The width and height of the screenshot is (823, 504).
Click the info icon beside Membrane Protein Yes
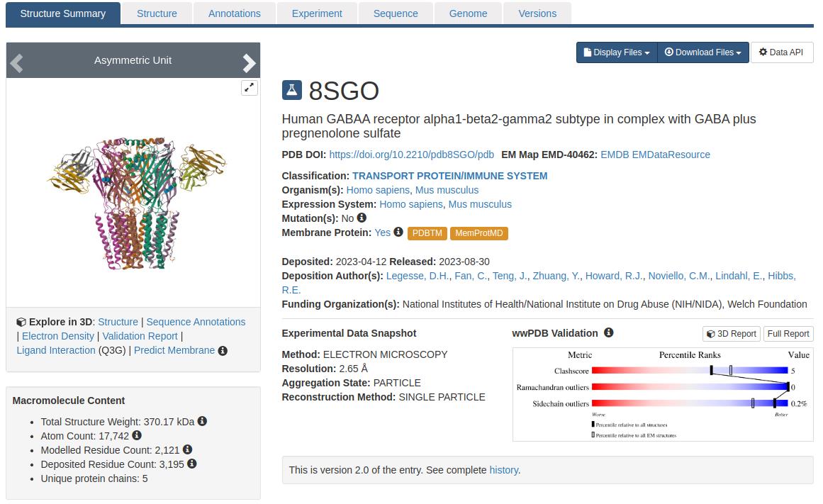coord(398,232)
